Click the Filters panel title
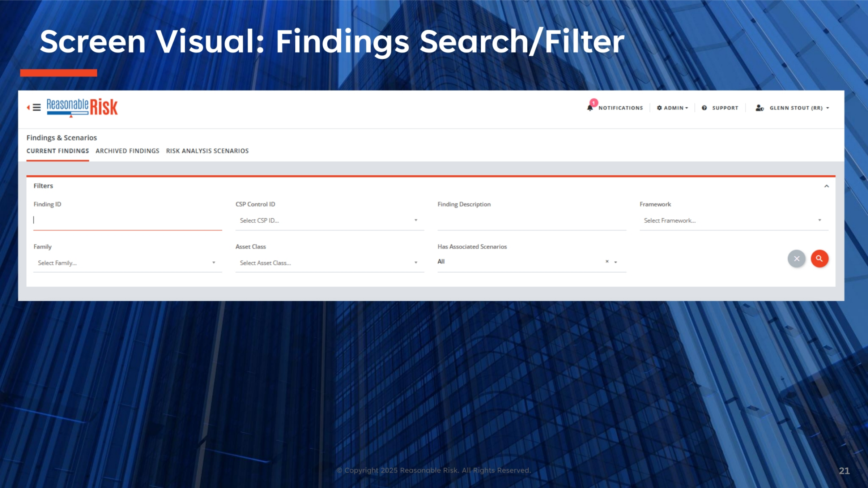Screen dimensions: 868x488 pos(43,186)
